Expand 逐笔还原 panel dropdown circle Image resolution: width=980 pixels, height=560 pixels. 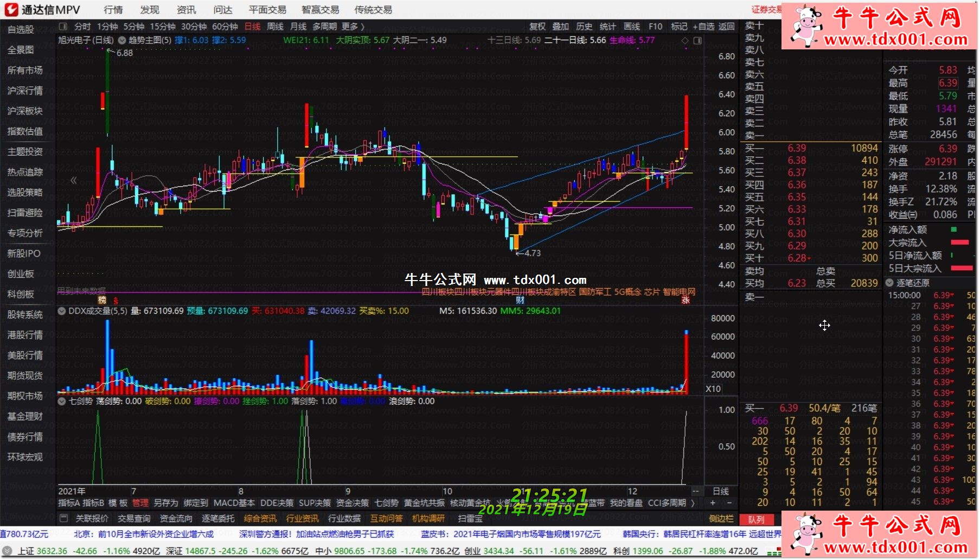890,283
